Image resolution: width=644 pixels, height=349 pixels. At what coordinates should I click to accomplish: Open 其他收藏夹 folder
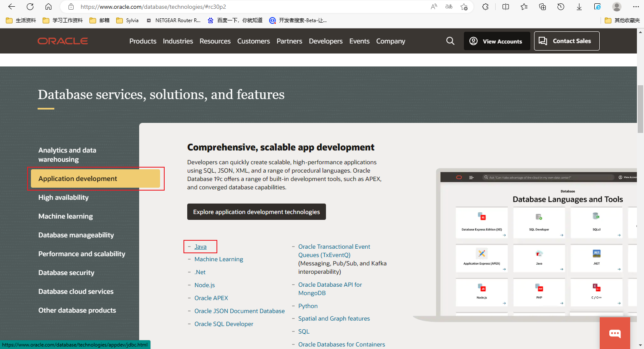click(x=622, y=20)
